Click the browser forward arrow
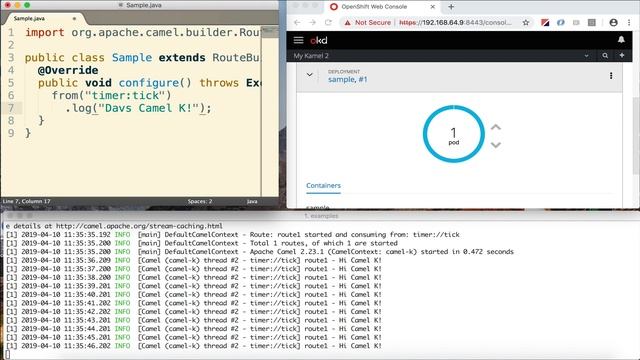640x360 pixels. (313, 22)
